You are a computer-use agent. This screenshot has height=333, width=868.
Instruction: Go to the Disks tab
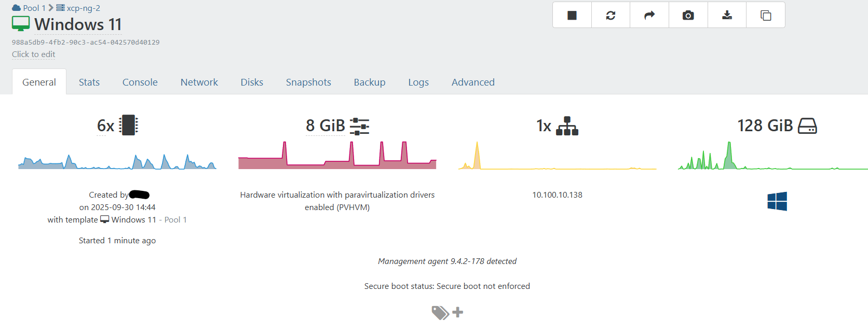coord(252,82)
